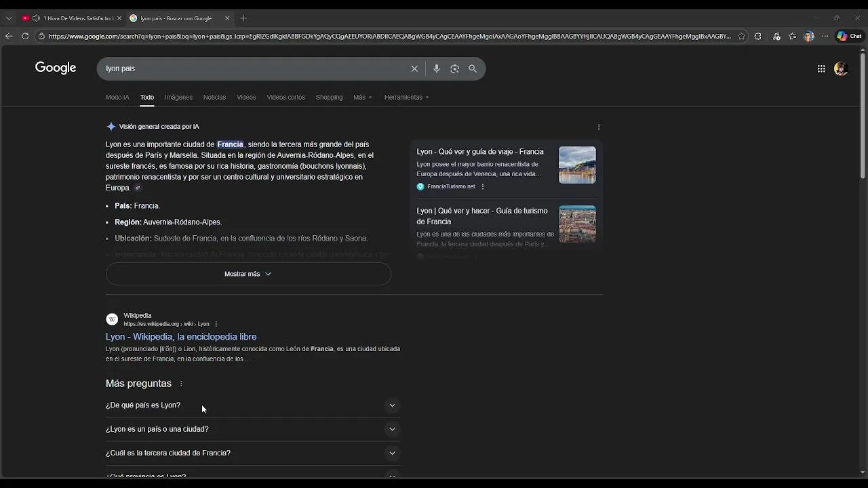Open thumbnail of Lyon rooftops tourism guide
Image resolution: width=868 pixels, height=488 pixels.
coord(577,224)
